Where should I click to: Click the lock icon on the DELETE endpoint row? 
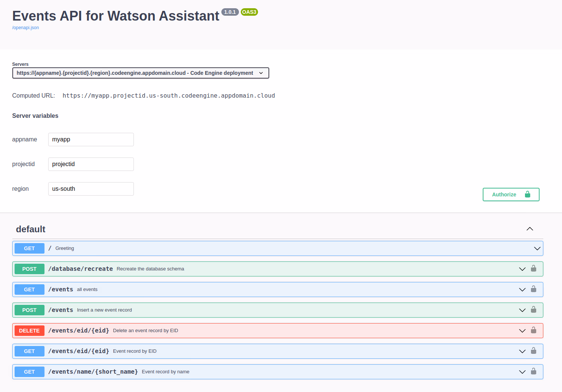[x=533, y=330]
